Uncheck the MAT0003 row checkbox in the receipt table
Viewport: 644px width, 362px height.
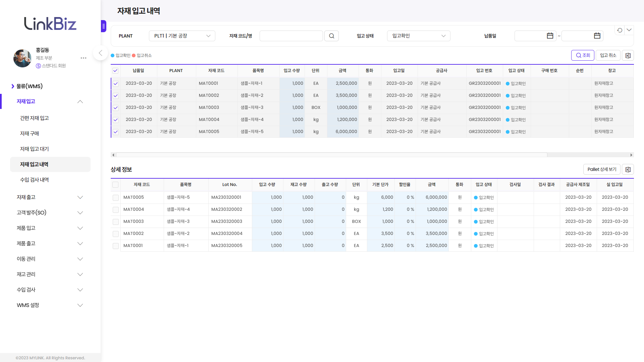pos(116,108)
